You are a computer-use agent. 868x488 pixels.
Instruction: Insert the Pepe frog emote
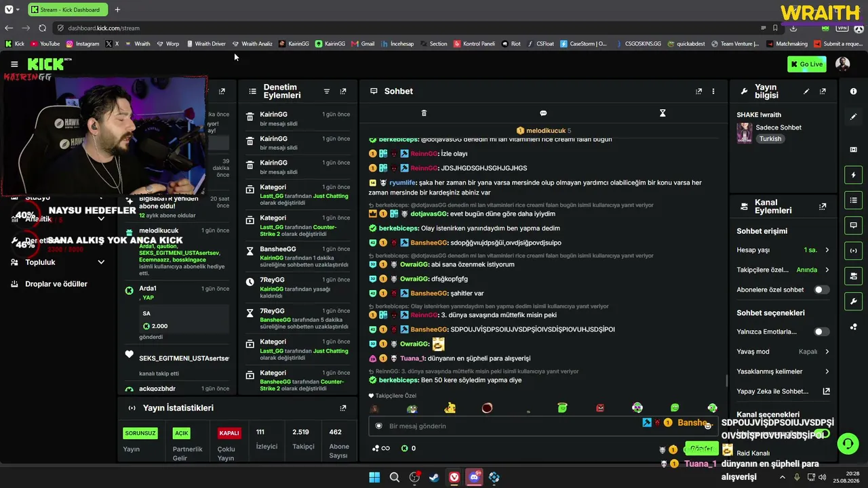click(412, 408)
